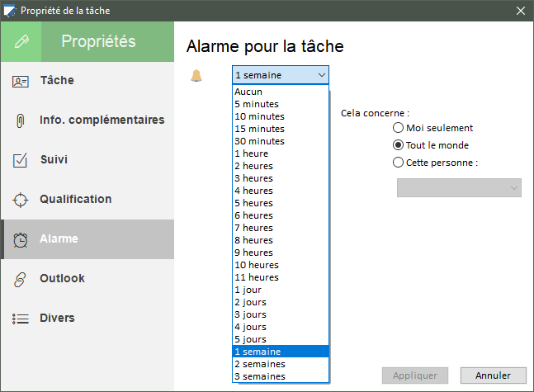Go to the Divers section
534x392 pixels.
[x=87, y=318]
